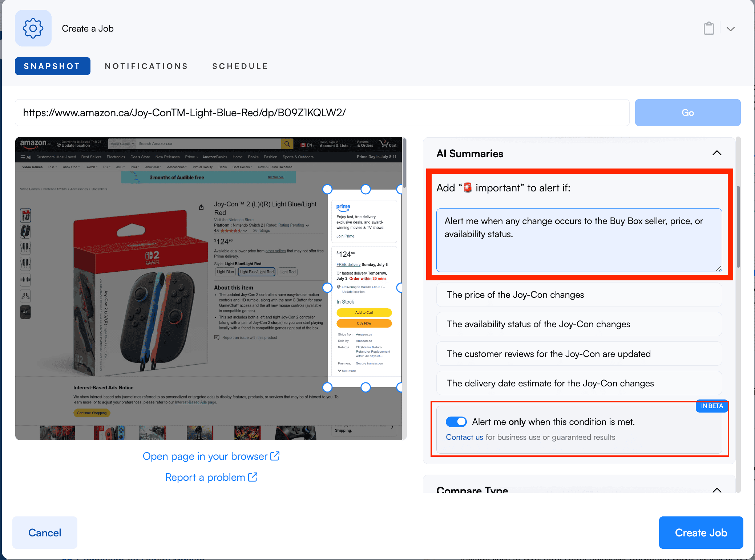Click the 4+ more images thumbnail
This screenshot has height=560, width=755.
coord(25,312)
